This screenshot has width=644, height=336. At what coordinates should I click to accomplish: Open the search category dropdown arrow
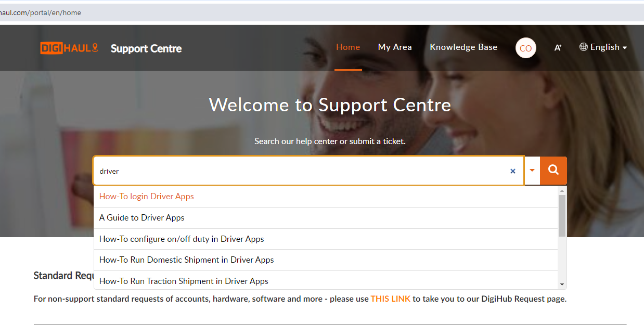tap(532, 171)
